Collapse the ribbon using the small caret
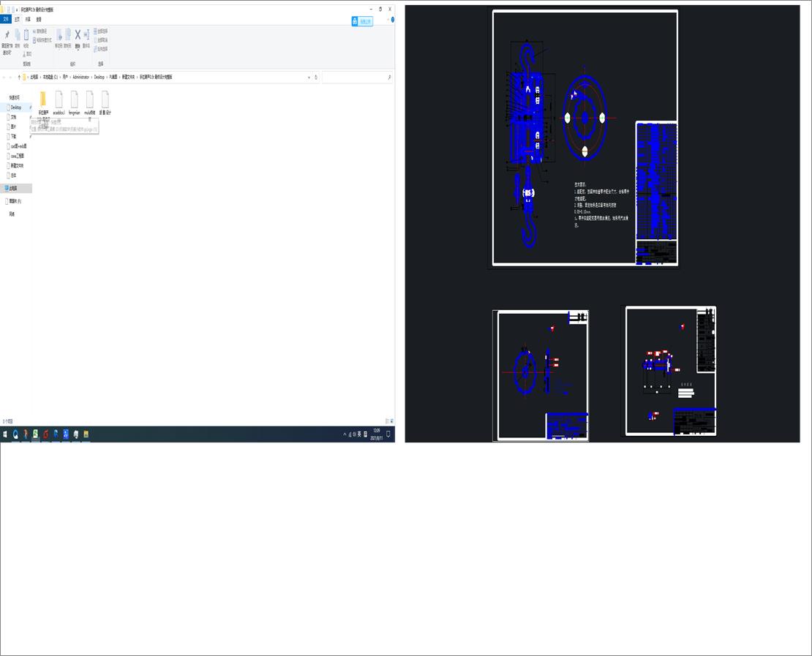The image size is (812, 656). 386,20
